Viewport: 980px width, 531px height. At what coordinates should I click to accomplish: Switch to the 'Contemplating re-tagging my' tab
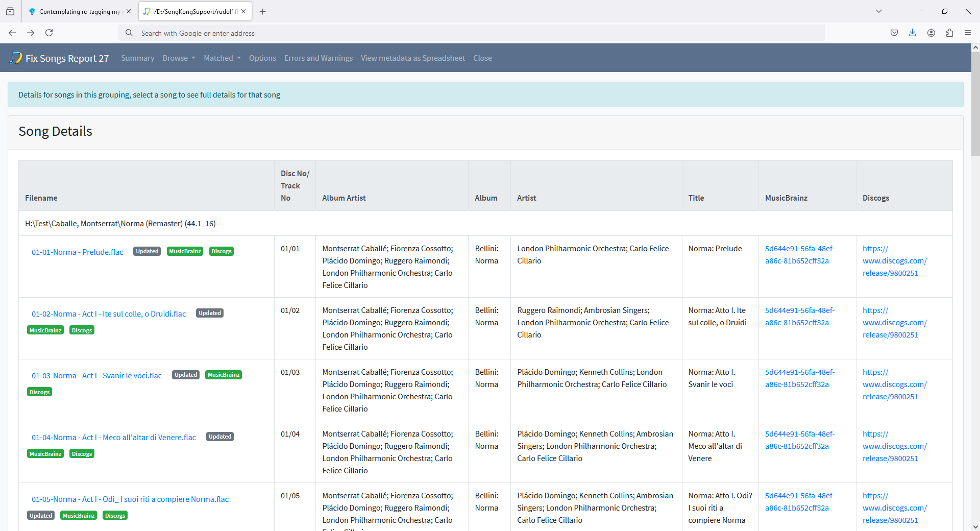click(79, 11)
